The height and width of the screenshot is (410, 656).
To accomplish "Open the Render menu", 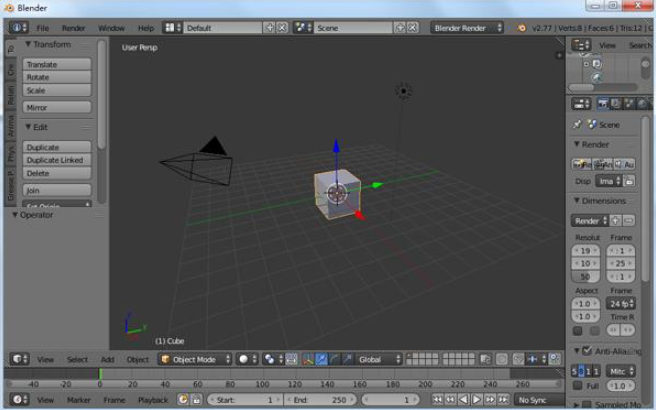I will (x=74, y=28).
